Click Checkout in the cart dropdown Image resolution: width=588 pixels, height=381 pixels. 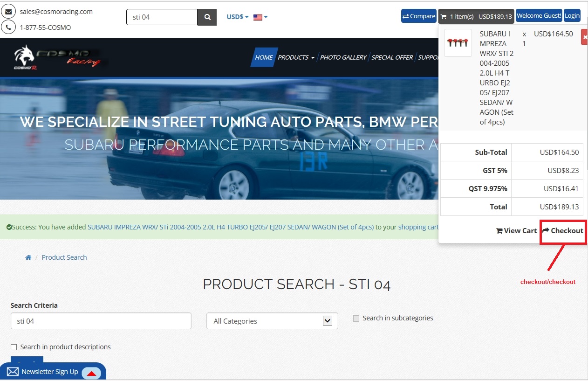coord(563,230)
